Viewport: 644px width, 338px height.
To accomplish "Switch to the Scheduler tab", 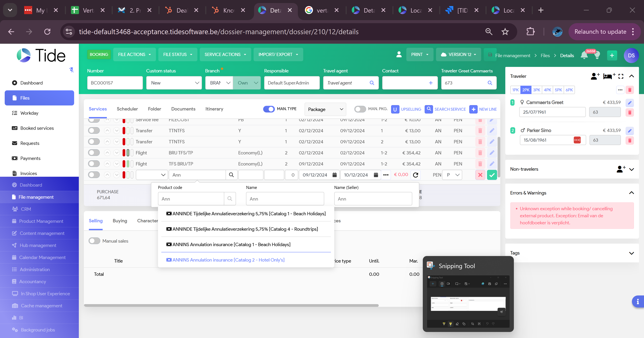I will [x=127, y=109].
